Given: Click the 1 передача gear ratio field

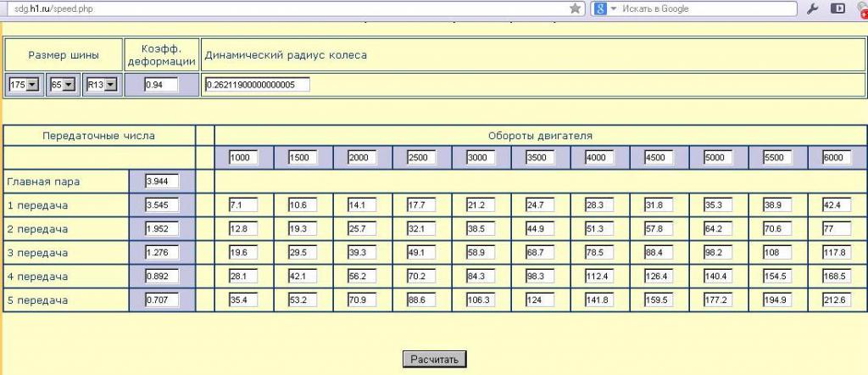Looking at the screenshot, I should (x=162, y=205).
